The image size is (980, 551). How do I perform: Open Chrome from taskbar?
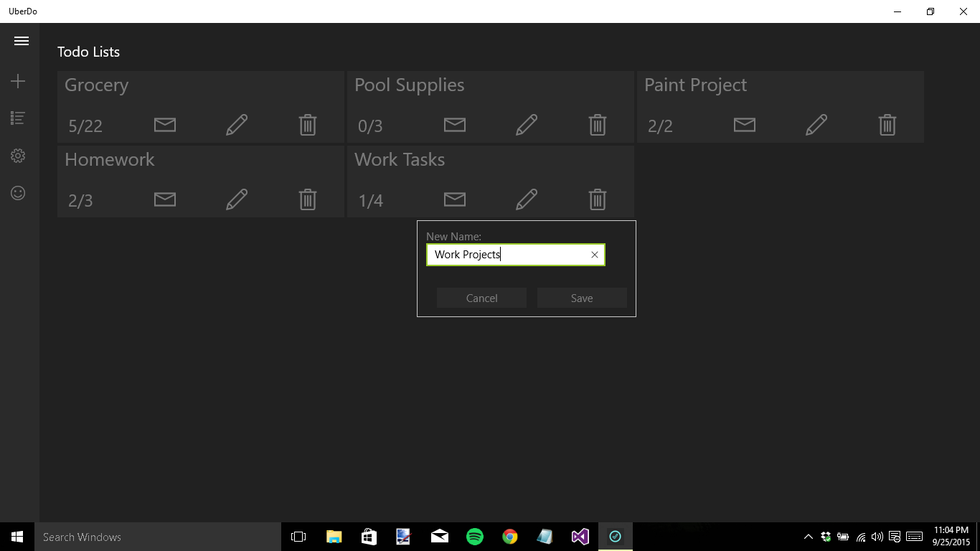509,537
